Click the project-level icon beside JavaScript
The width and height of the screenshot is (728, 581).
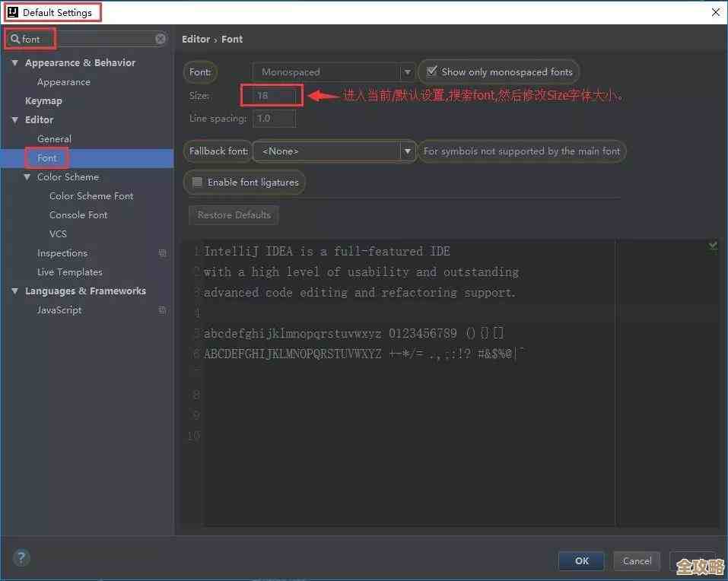point(162,310)
